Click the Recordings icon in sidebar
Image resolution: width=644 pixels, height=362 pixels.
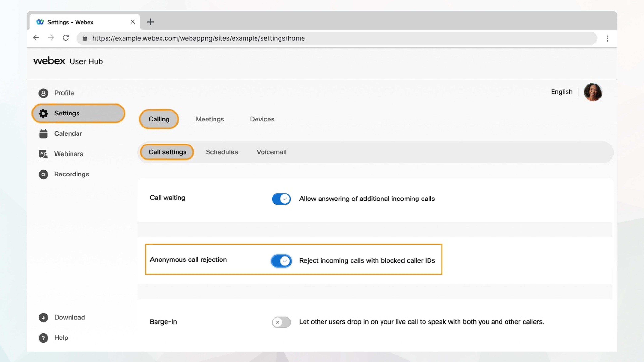tap(43, 174)
